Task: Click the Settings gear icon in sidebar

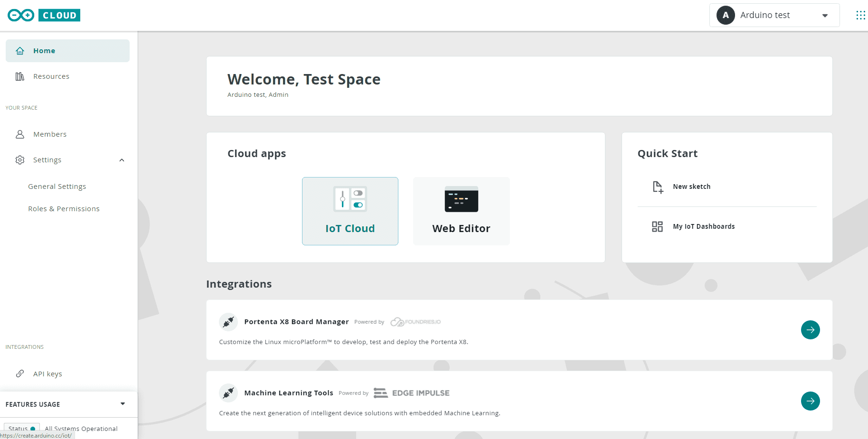Action: pos(20,160)
